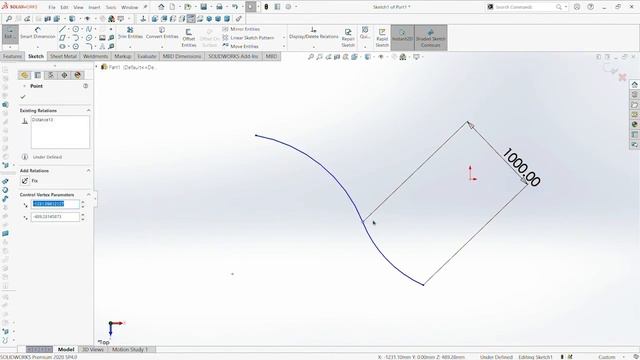640x360 pixels.
Task: Click Convert Entities tool
Action: [162, 33]
